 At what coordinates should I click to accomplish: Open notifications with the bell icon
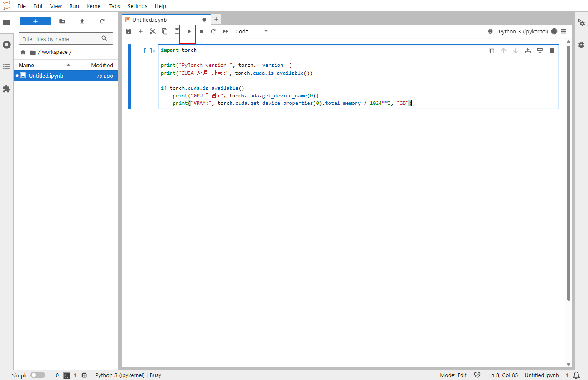tap(576, 375)
